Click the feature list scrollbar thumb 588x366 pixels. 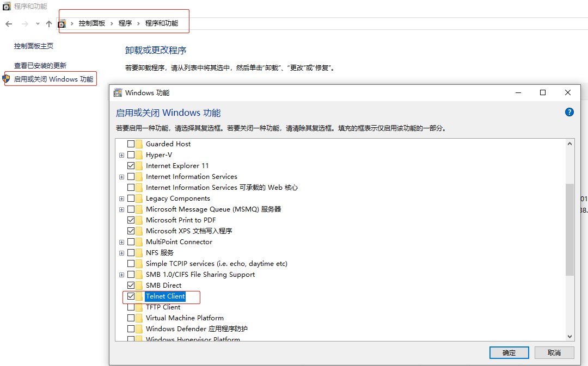click(569, 229)
